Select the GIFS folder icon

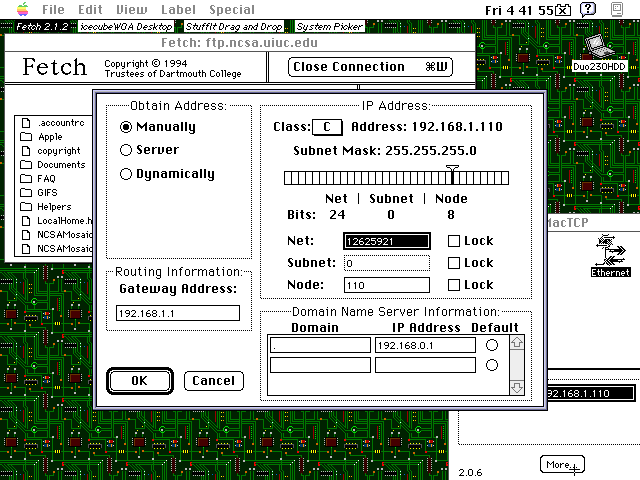pos(27,193)
